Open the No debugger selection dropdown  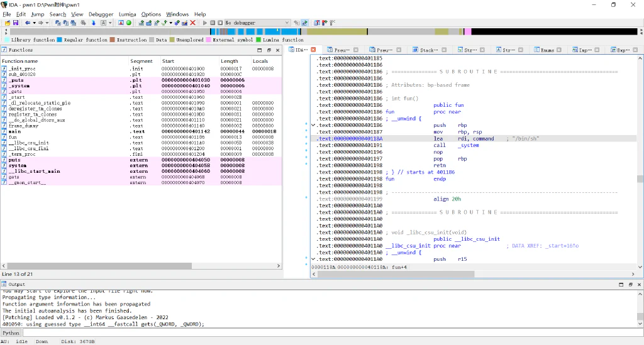[x=257, y=23]
